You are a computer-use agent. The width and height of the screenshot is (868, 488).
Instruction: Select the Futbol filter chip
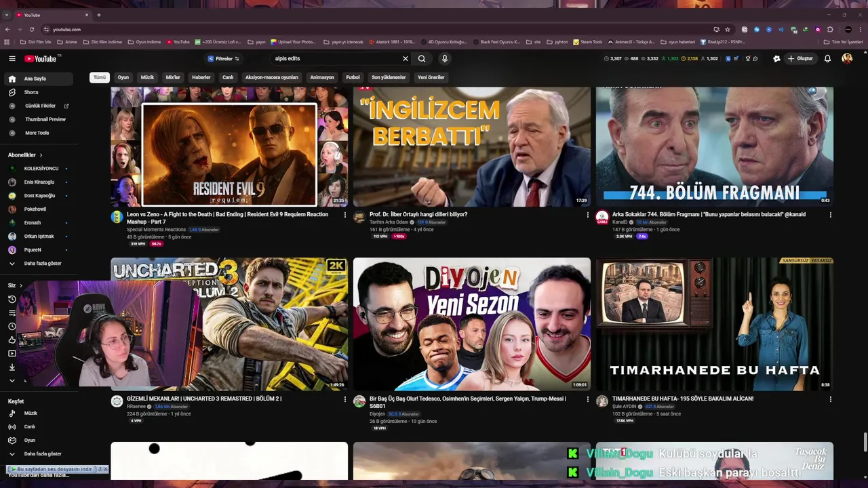(353, 77)
